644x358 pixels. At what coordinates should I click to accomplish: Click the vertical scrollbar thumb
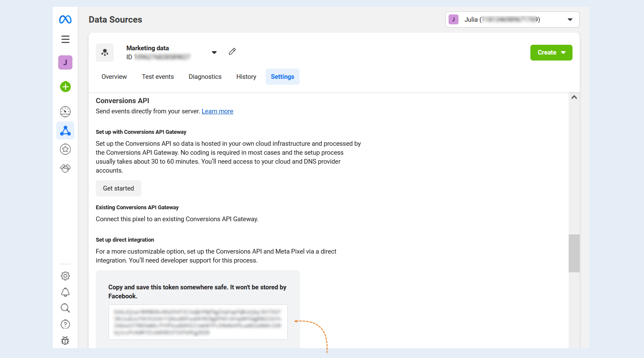point(574,253)
